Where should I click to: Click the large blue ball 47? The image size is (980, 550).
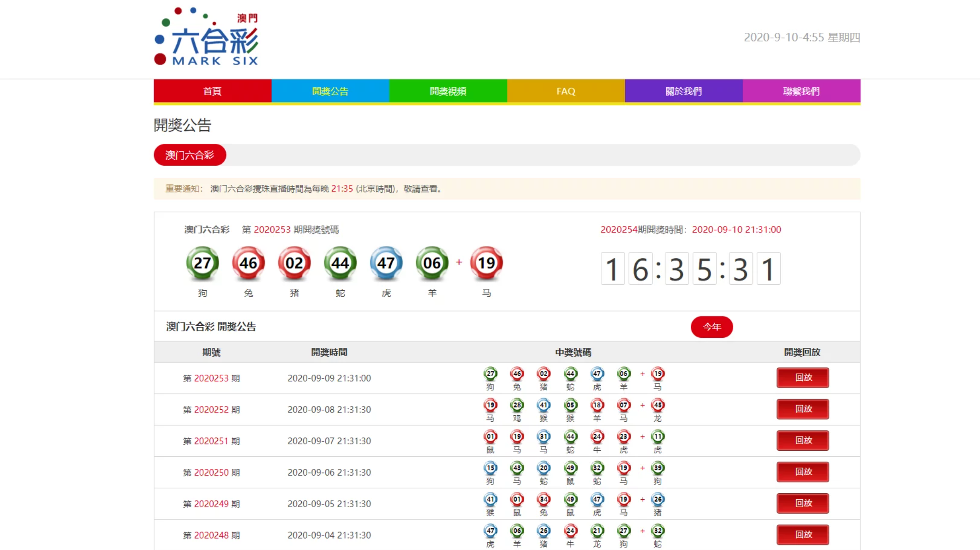[386, 263]
